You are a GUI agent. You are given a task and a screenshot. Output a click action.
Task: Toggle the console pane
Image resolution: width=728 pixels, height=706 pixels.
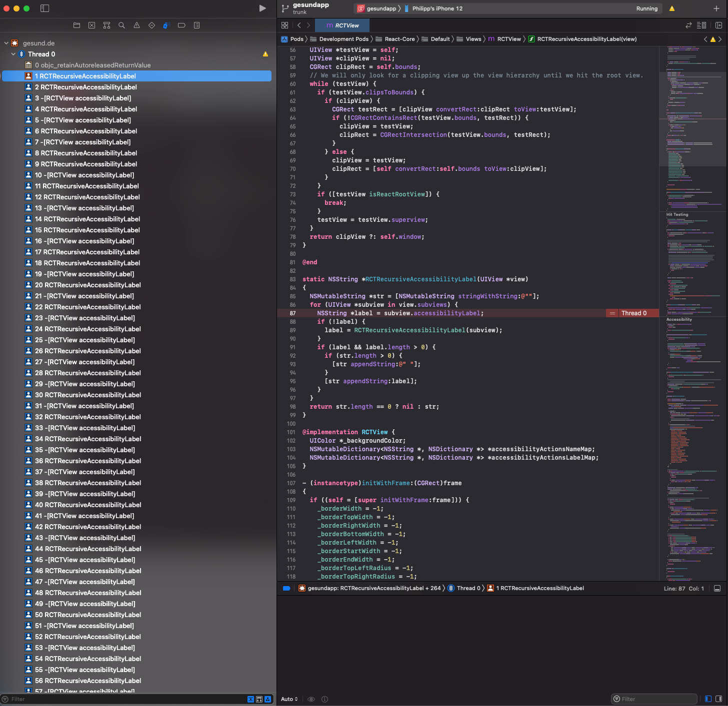[x=718, y=699]
